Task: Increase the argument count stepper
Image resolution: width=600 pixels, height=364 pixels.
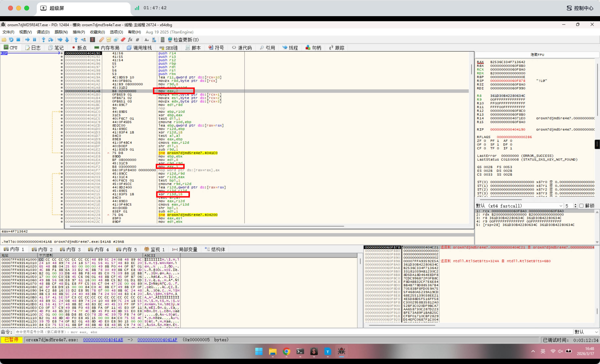Action: pyautogui.click(x=575, y=204)
